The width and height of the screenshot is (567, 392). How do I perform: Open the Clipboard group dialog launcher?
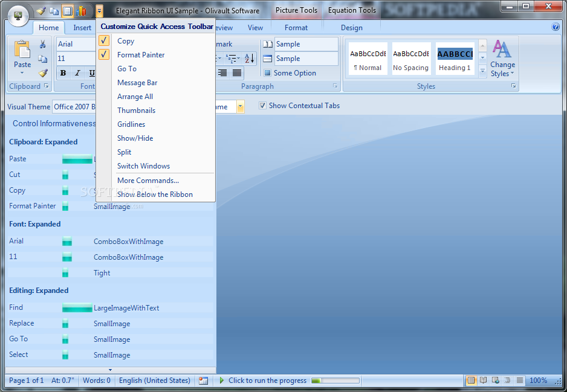[47, 86]
